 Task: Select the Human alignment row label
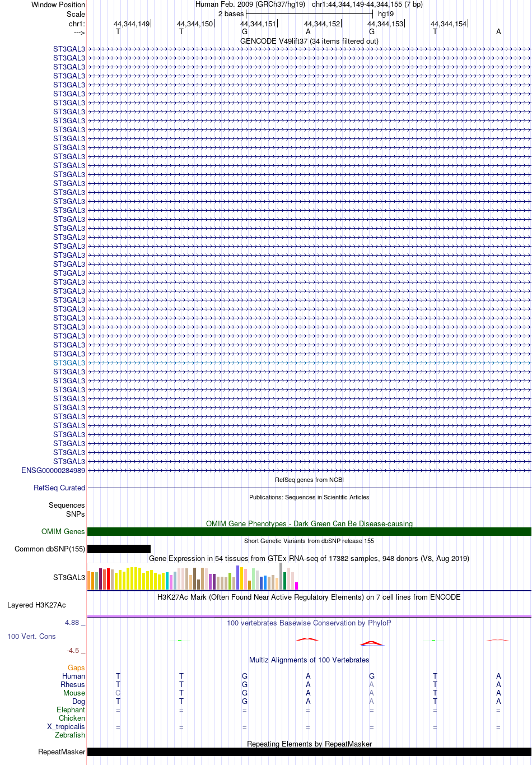point(73,676)
